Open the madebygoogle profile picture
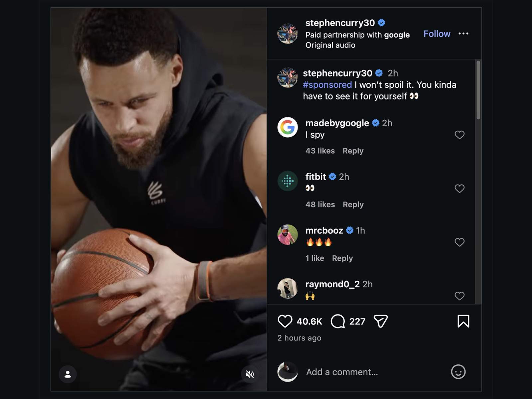Image resolution: width=532 pixels, height=399 pixels. (x=287, y=127)
